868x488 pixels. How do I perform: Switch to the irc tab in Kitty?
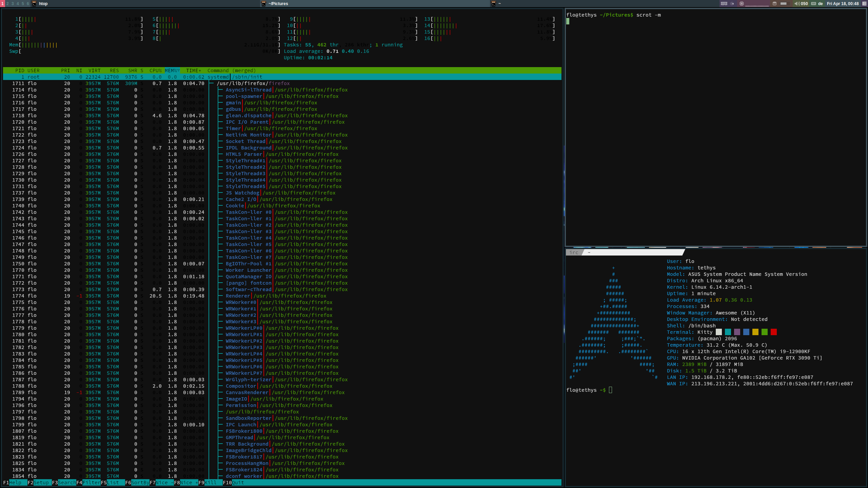point(574,252)
